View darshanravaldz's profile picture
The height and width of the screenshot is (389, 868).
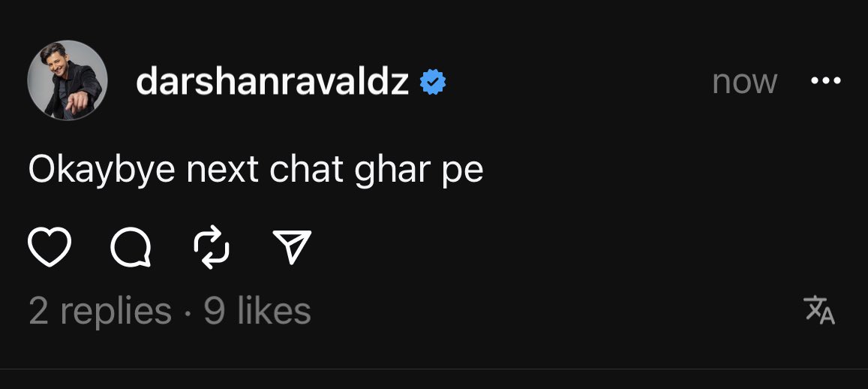pos(67,80)
